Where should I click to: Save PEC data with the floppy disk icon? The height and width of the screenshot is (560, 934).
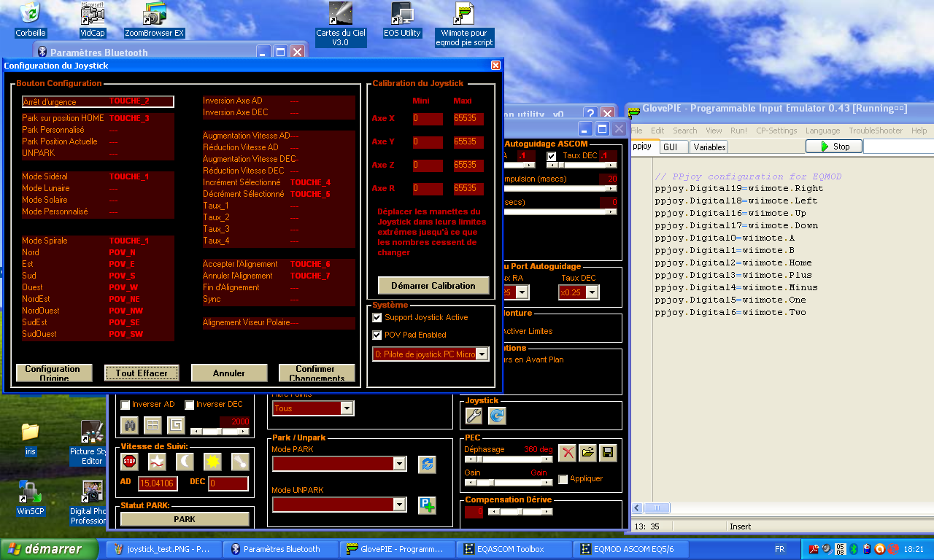click(608, 453)
